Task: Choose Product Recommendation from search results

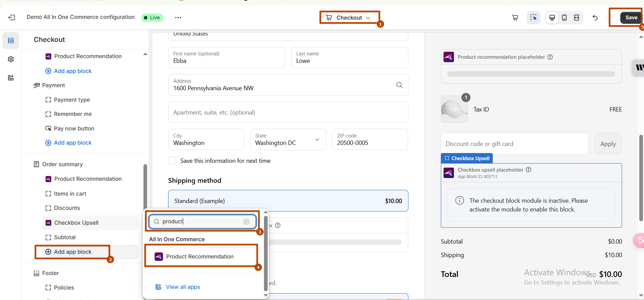Action: 200,256
